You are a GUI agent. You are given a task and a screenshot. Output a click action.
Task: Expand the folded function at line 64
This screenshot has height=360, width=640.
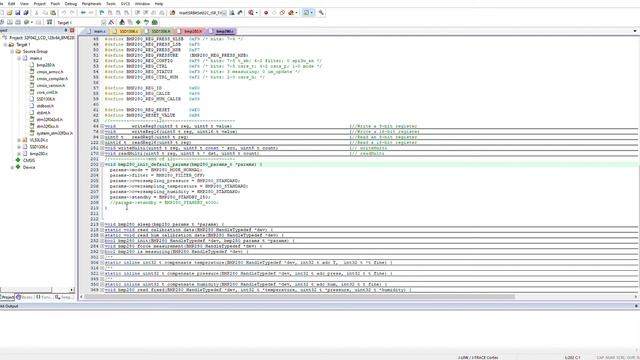click(x=102, y=126)
